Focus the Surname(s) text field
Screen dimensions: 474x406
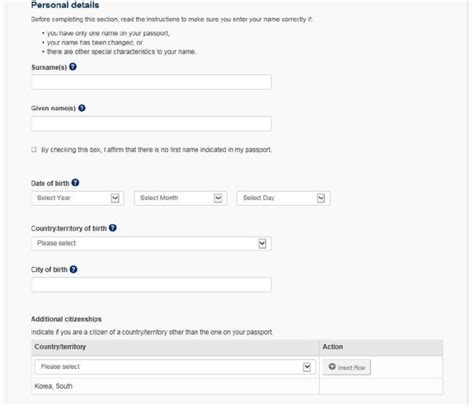point(151,82)
